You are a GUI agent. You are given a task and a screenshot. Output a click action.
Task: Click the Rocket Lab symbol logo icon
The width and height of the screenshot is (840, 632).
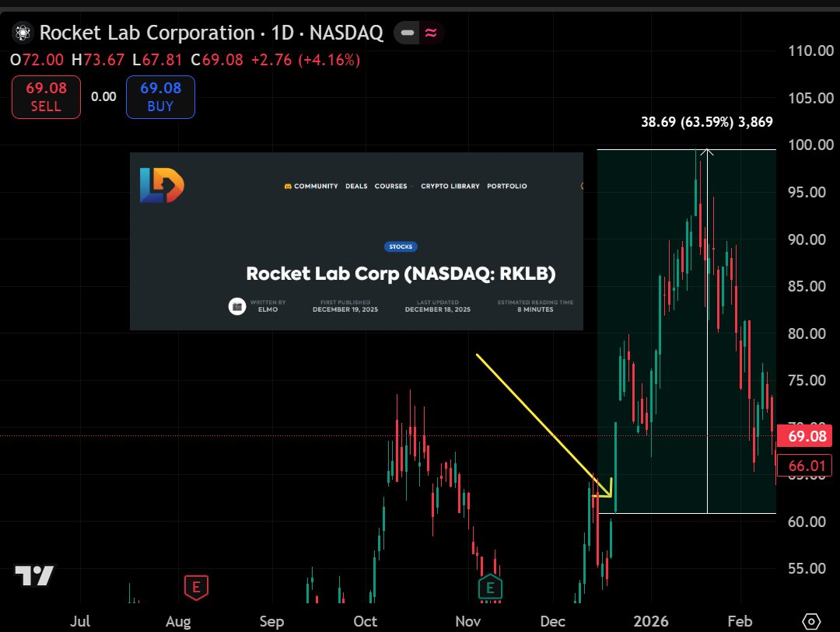pyautogui.click(x=23, y=33)
